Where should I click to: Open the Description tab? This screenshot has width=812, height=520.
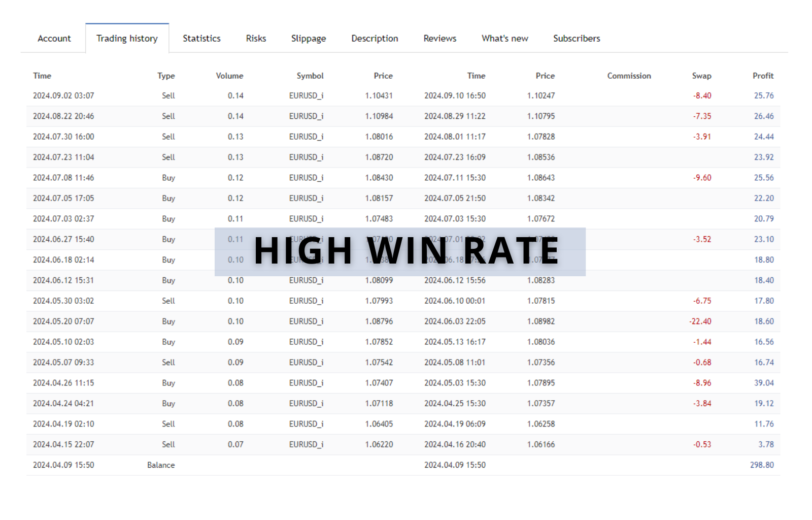coord(374,38)
